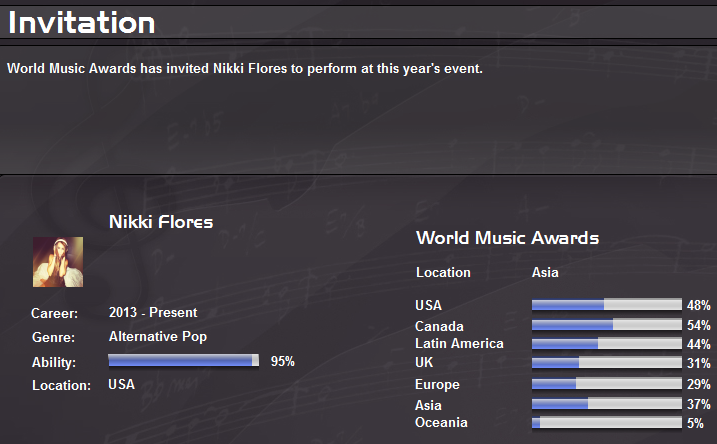Click the Europe popularity bar
This screenshot has width=717, height=444.
click(606, 384)
